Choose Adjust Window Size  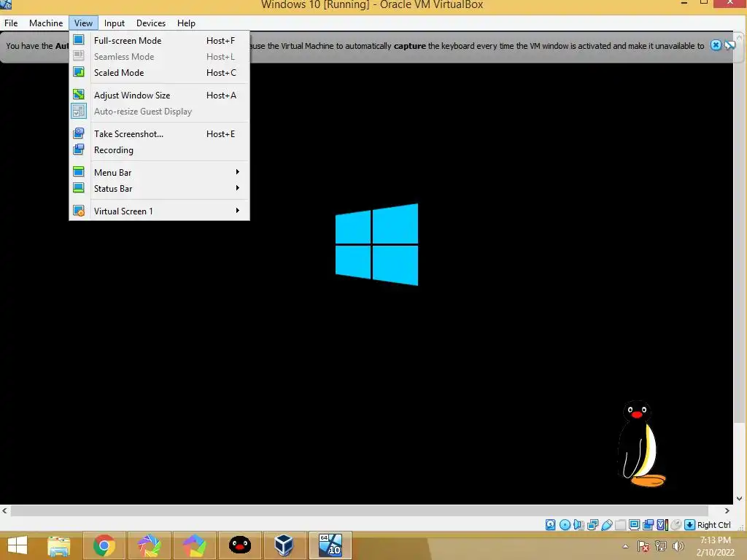160,96
